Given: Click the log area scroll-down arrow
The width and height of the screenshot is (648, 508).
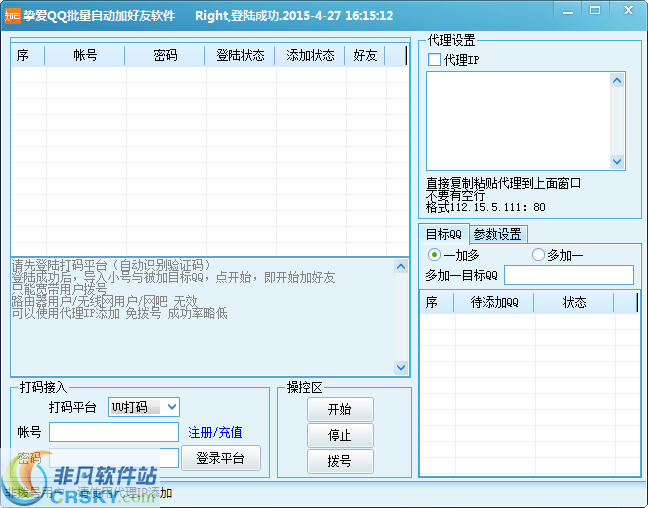Looking at the screenshot, I should pos(401,367).
